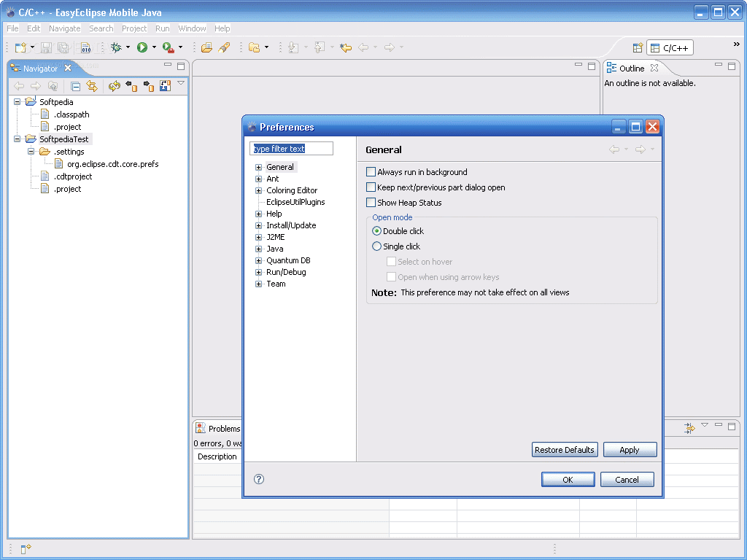This screenshot has height=560, width=747.
Task: Select Help in preferences tree
Action: (274, 214)
